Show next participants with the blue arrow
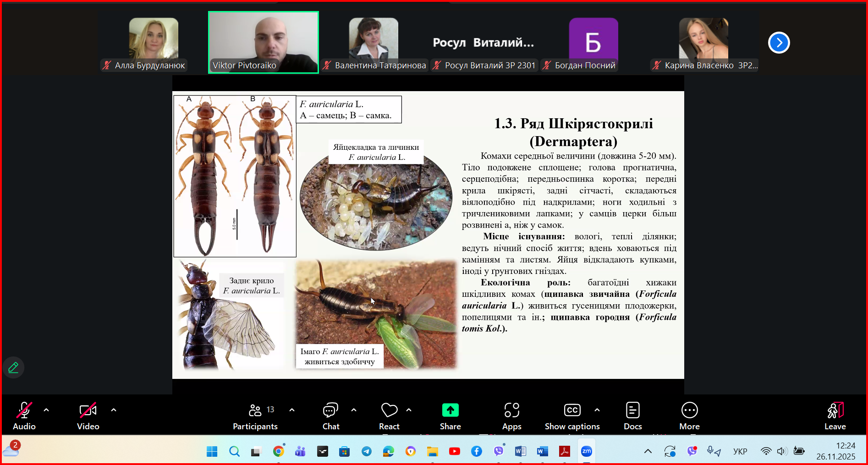The image size is (868, 465). [779, 43]
